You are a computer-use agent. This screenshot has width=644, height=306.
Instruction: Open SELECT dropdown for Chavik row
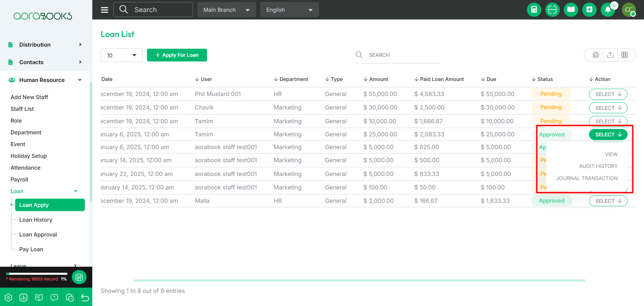point(608,108)
